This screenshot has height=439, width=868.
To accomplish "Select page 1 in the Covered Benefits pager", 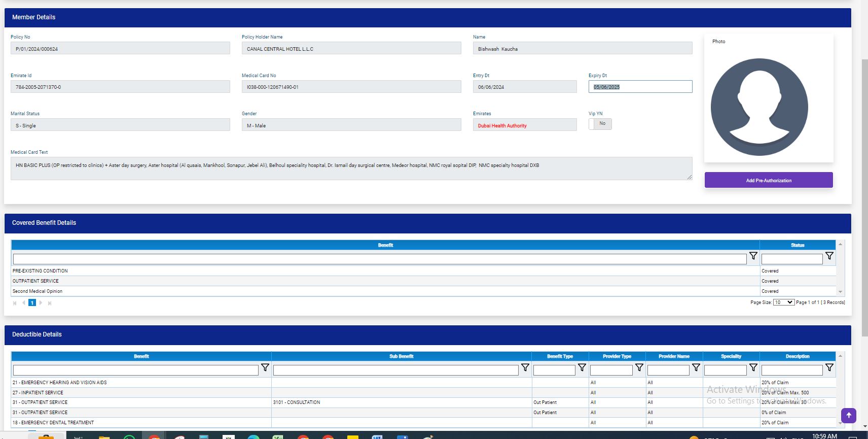I will click(32, 303).
